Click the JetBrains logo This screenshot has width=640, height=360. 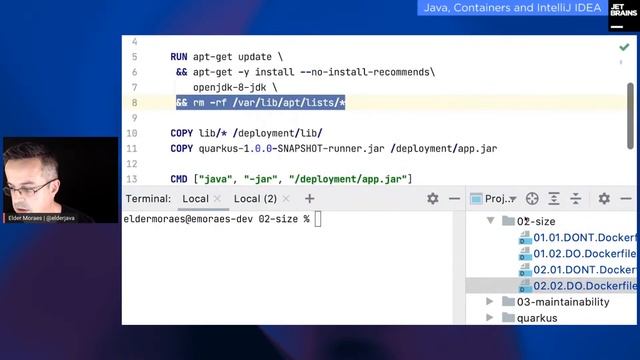tap(623, 16)
